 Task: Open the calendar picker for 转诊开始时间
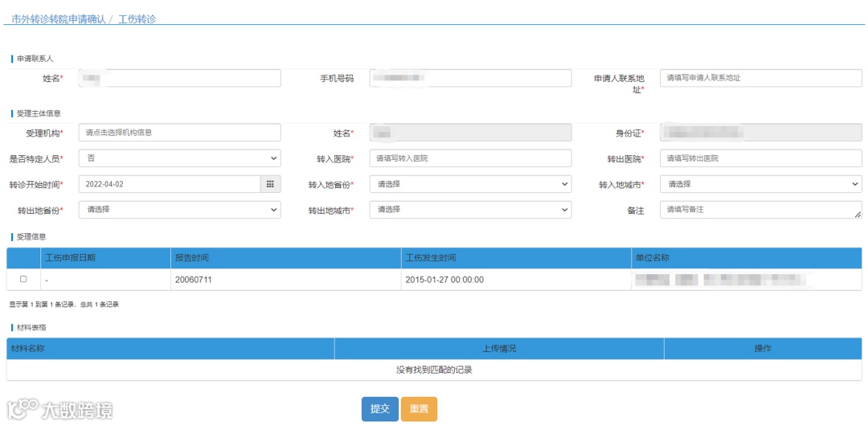[270, 184]
